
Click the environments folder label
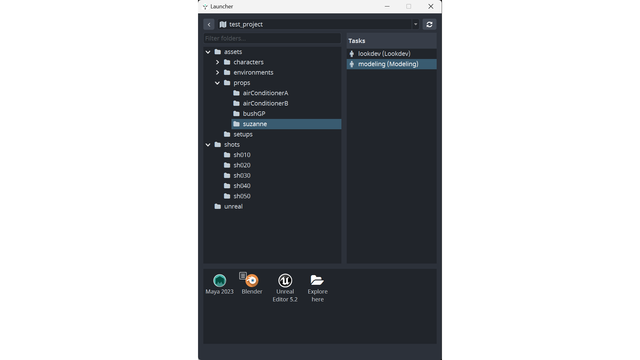[253, 72]
